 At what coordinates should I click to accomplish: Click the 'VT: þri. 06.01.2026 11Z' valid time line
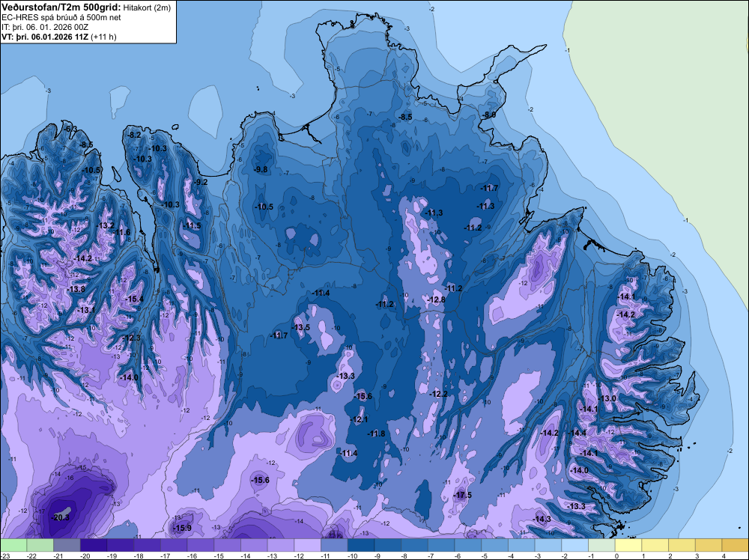[x=46, y=36]
